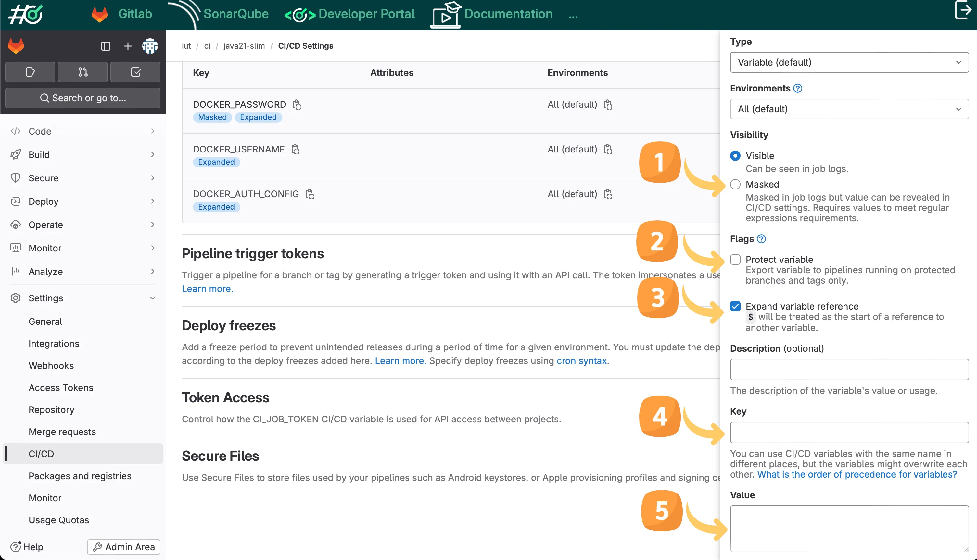Image resolution: width=977 pixels, height=560 pixels.
Task: Open SonarQube from the top navigation
Action: tap(235, 14)
